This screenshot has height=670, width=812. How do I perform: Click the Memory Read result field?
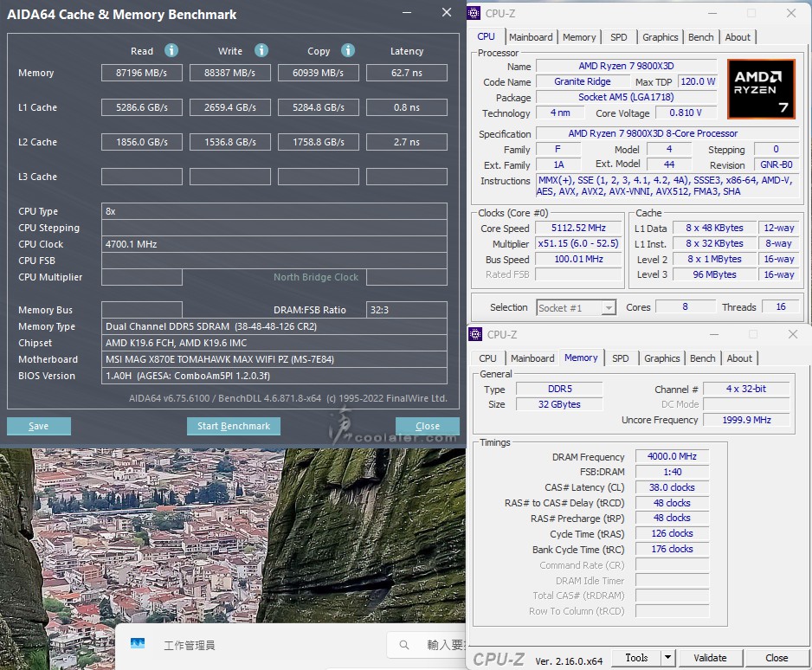141,73
